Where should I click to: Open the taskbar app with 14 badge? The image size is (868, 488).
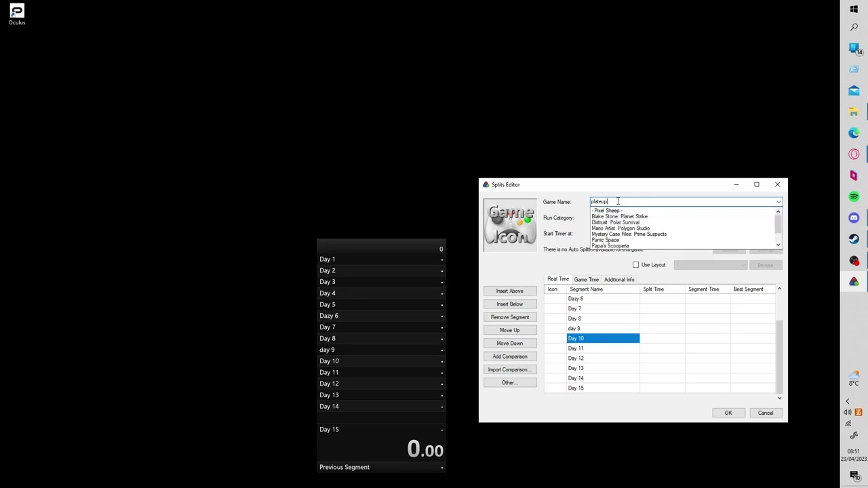(854, 49)
